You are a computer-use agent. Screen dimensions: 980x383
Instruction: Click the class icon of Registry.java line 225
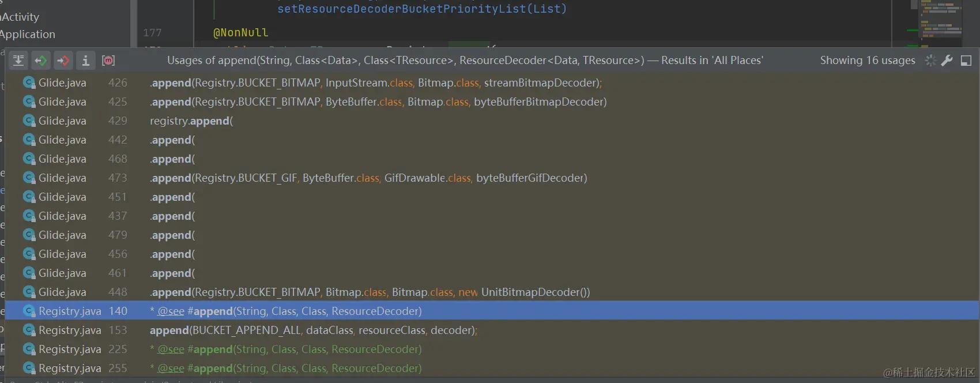click(29, 350)
